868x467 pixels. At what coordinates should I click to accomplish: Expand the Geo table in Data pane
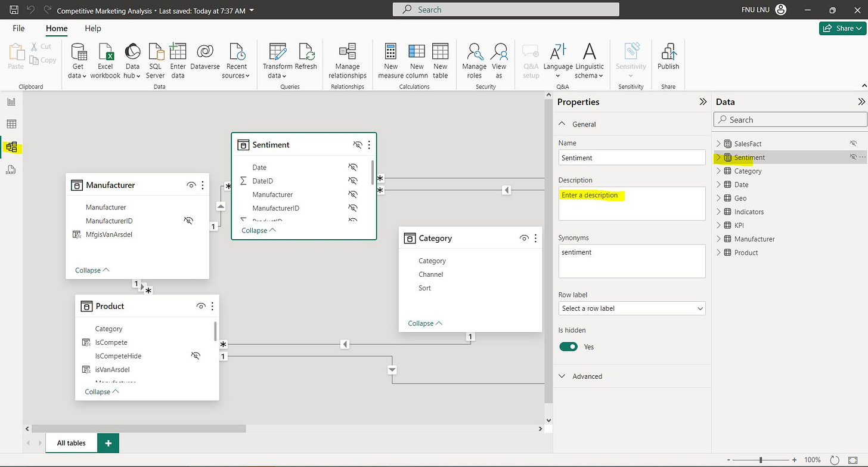point(718,198)
